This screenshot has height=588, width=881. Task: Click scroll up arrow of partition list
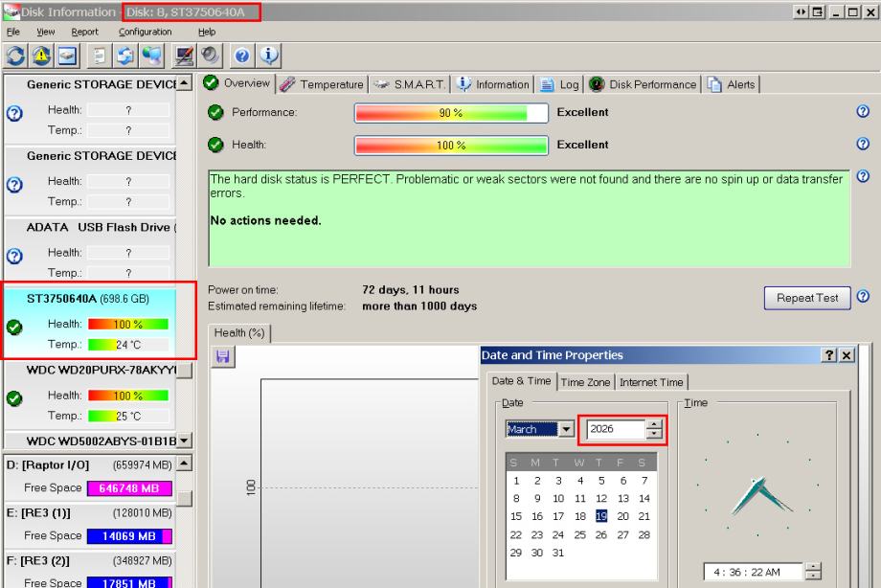[184, 464]
